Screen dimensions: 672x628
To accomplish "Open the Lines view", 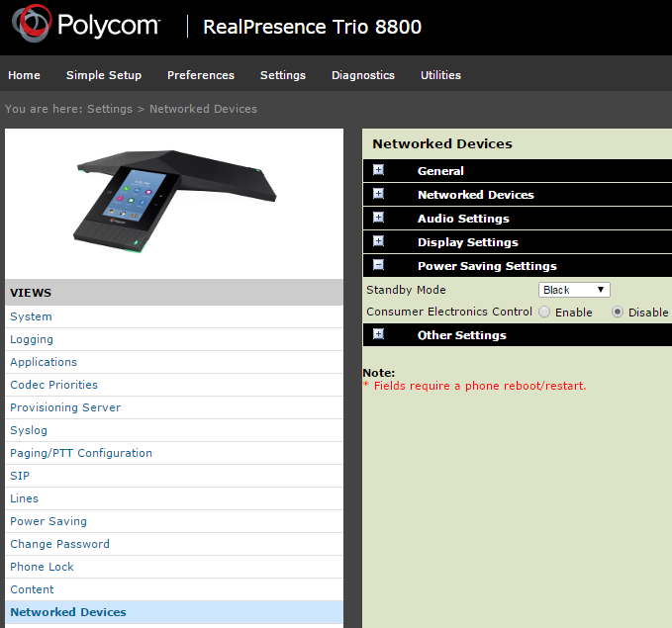I will point(174,498).
